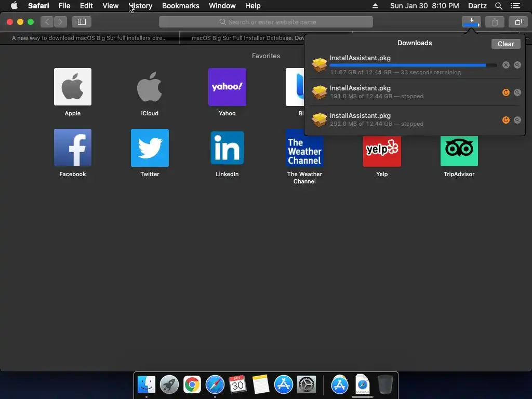Go forward with the forward arrow button
The image size is (532, 399).
[60, 22]
